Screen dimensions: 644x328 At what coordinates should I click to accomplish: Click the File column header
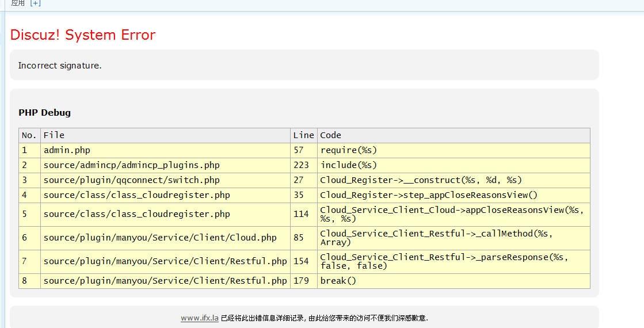pyautogui.click(x=54, y=135)
